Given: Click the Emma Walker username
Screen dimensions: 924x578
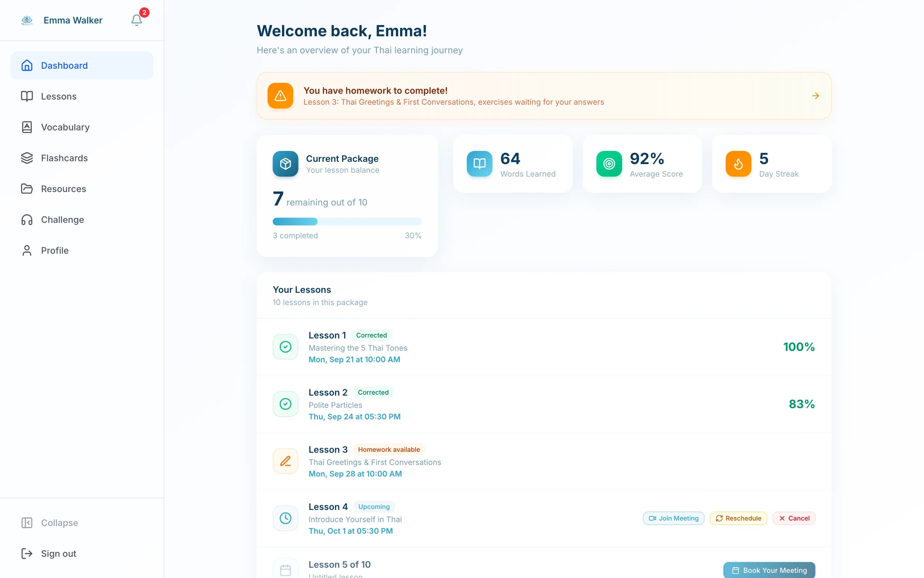Looking at the screenshot, I should (x=73, y=20).
